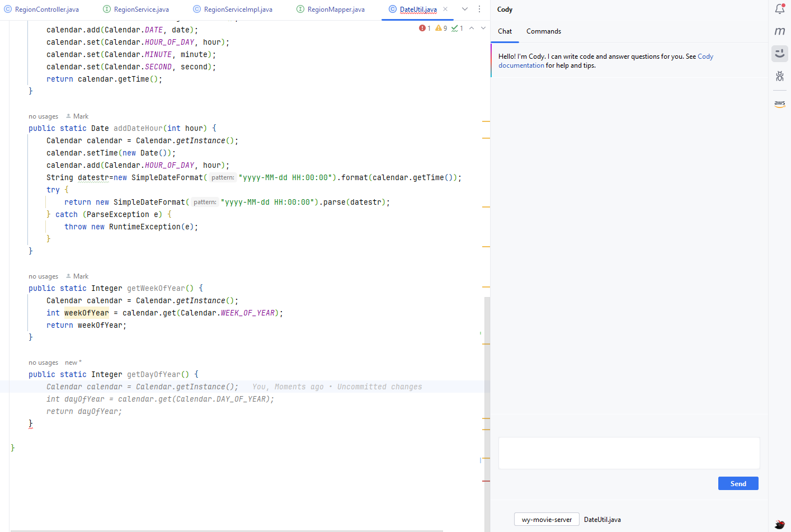This screenshot has width=791, height=532.
Task: Select the DateUtil.java tab
Action: pyautogui.click(x=418, y=10)
